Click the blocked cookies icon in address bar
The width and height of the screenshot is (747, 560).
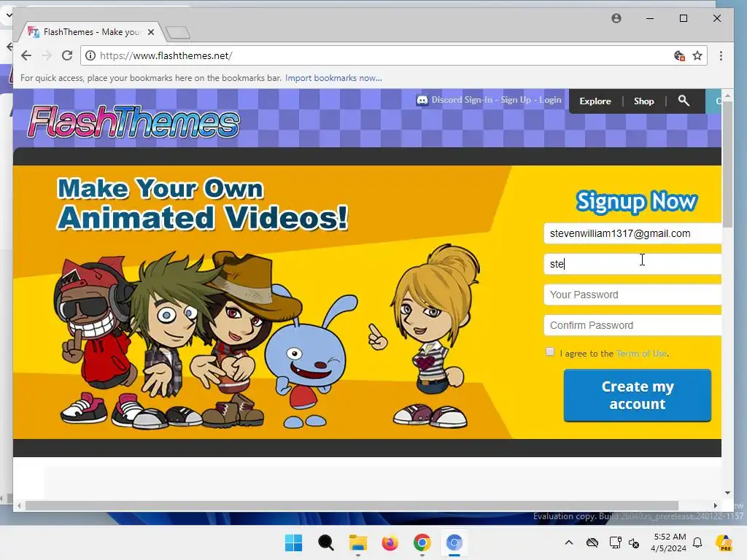(680, 55)
